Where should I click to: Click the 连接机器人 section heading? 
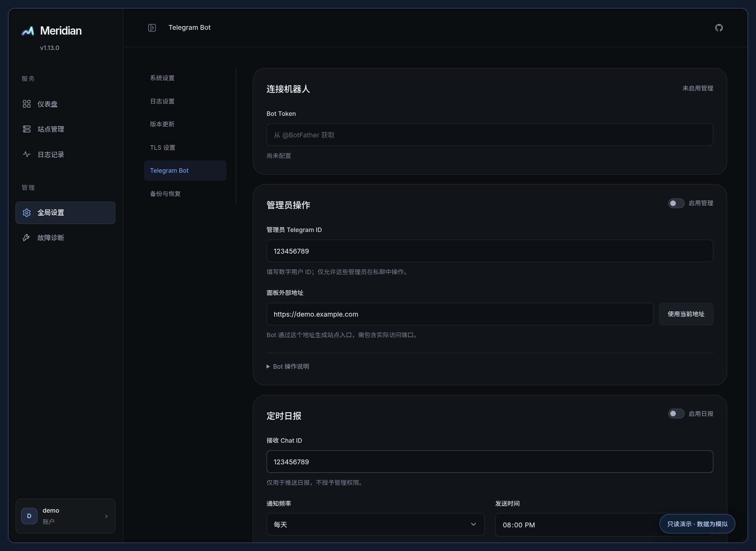click(x=288, y=89)
